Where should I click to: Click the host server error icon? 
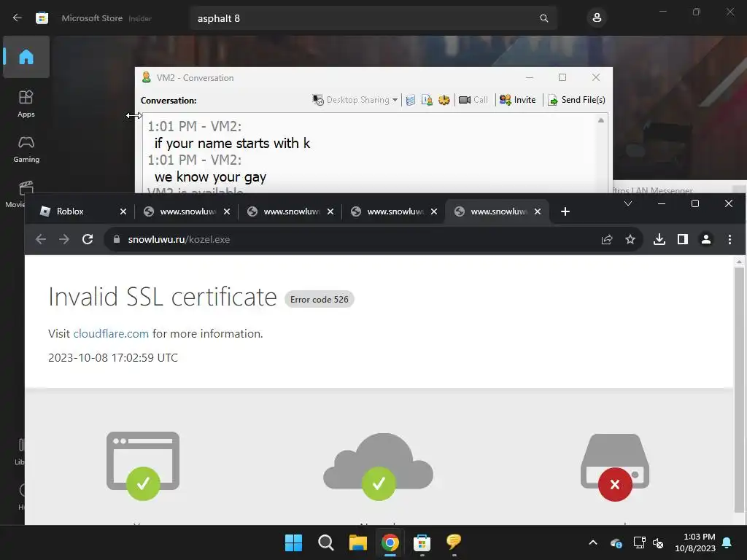click(615, 467)
